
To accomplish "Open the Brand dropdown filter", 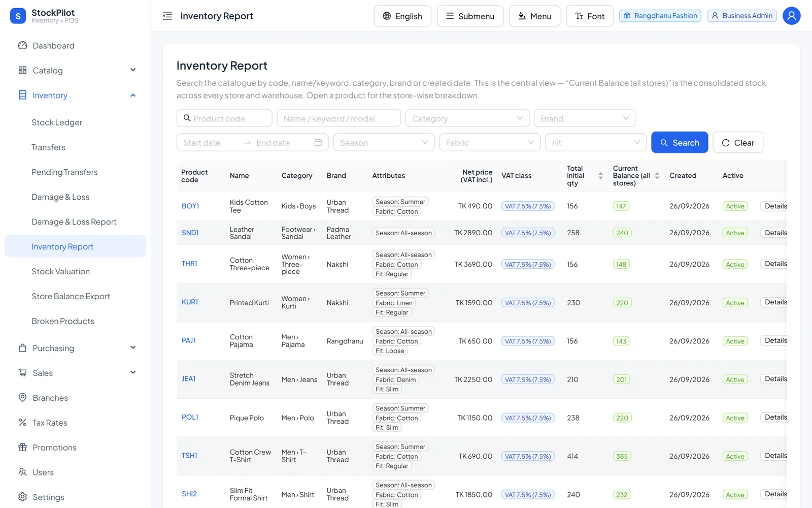I will (x=585, y=118).
